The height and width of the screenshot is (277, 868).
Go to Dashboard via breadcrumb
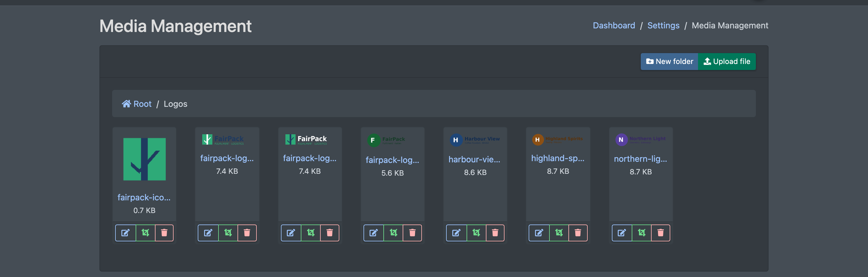[614, 26]
